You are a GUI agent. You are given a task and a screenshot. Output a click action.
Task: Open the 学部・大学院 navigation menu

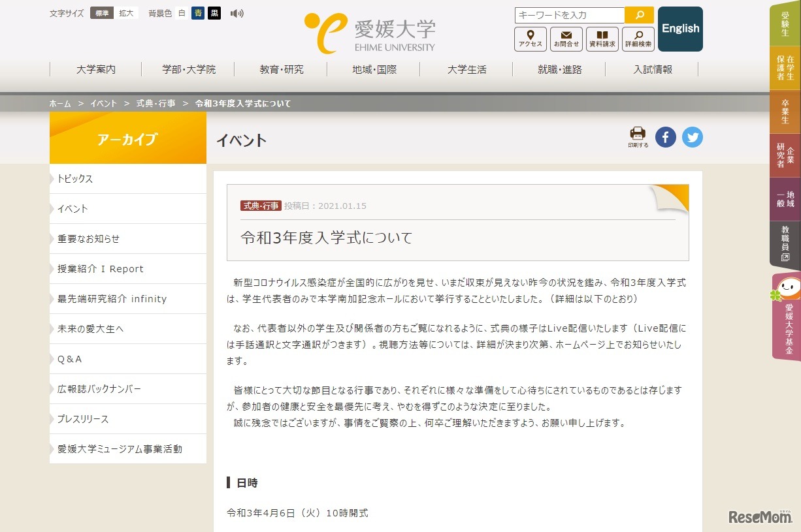coord(188,69)
